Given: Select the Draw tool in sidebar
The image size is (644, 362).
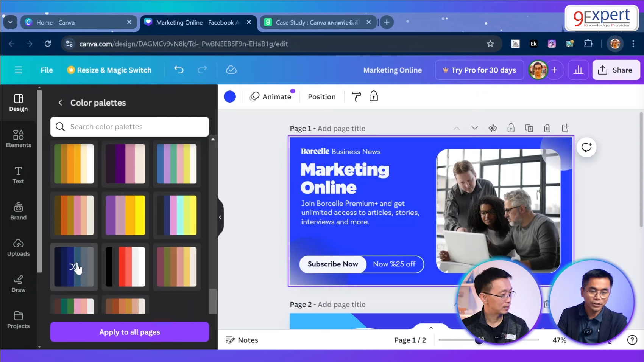Looking at the screenshot, I should click(18, 284).
